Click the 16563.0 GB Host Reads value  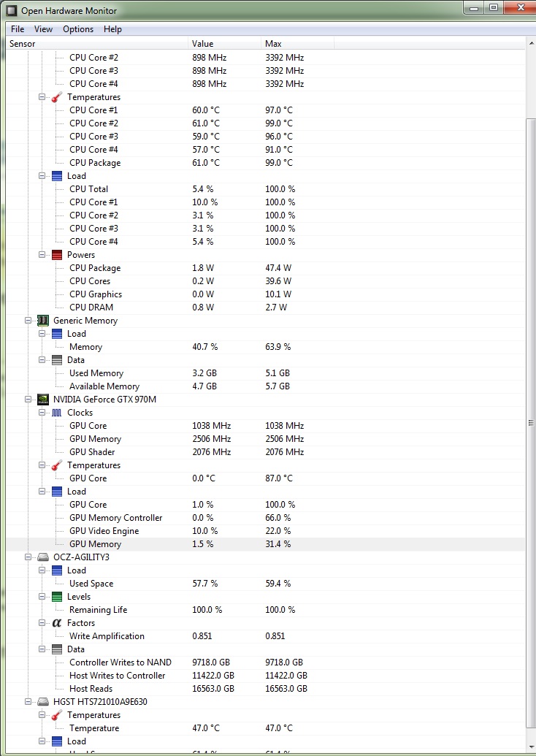tap(213, 689)
